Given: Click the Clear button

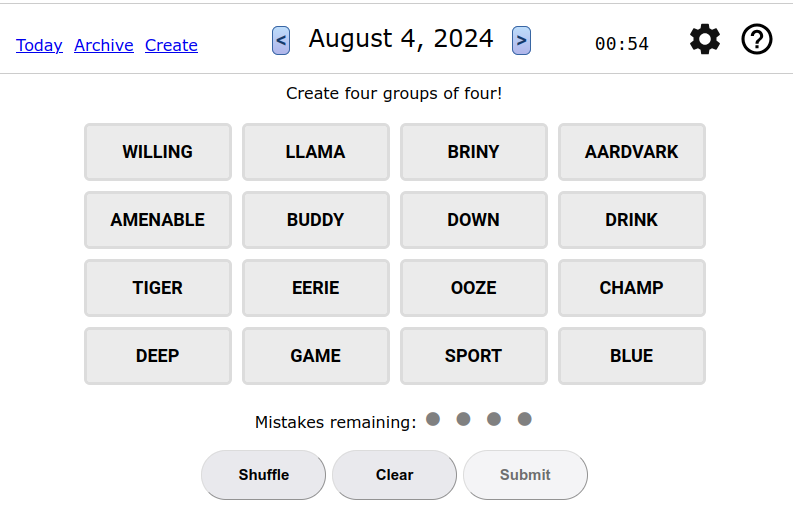Looking at the screenshot, I should [x=394, y=475].
